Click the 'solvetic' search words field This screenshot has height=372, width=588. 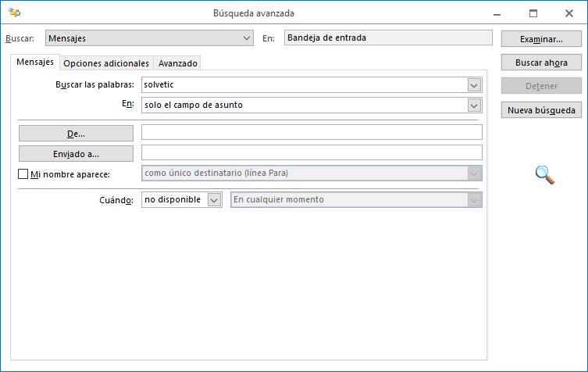(304, 84)
